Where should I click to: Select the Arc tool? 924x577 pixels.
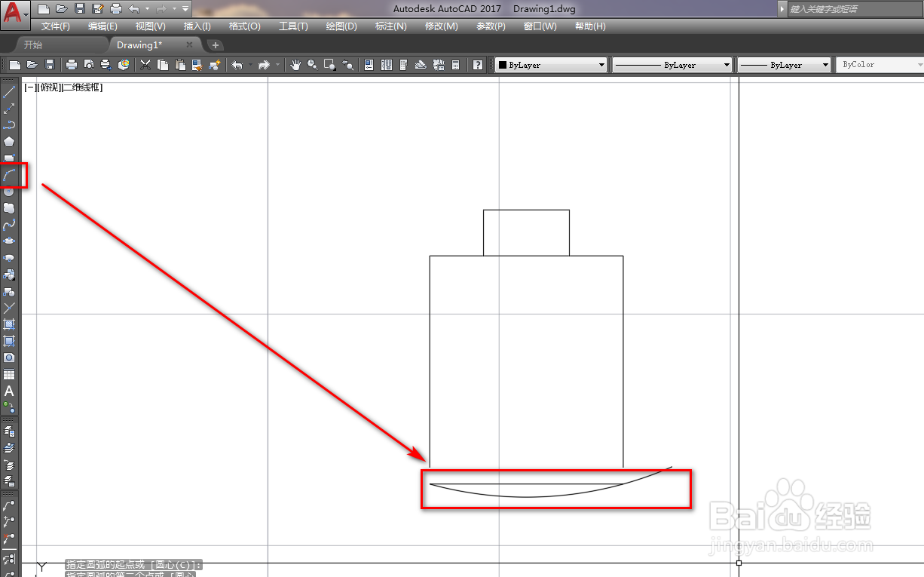(x=9, y=175)
